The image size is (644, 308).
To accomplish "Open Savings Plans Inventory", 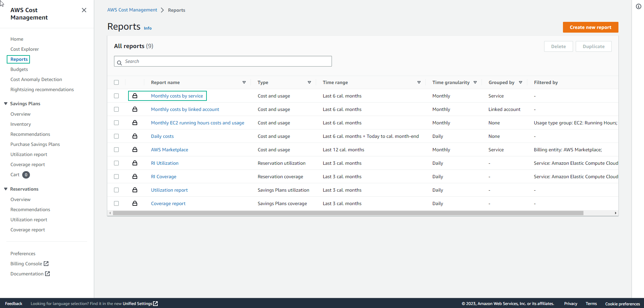I will (x=21, y=124).
